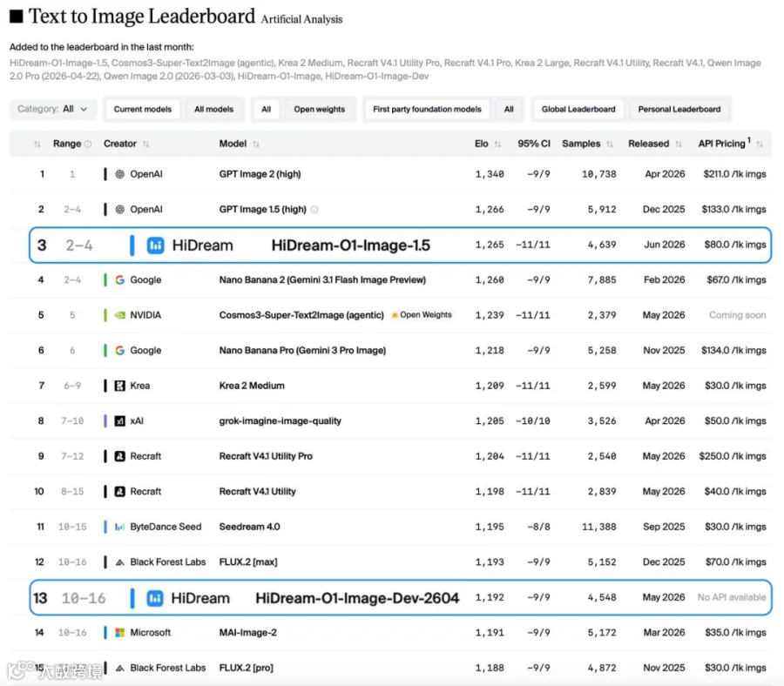The width and height of the screenshot is (784, 686).
Task: Click the Recraft V4.1 Utility Pro model name
Action: click(x=266, y=456)
